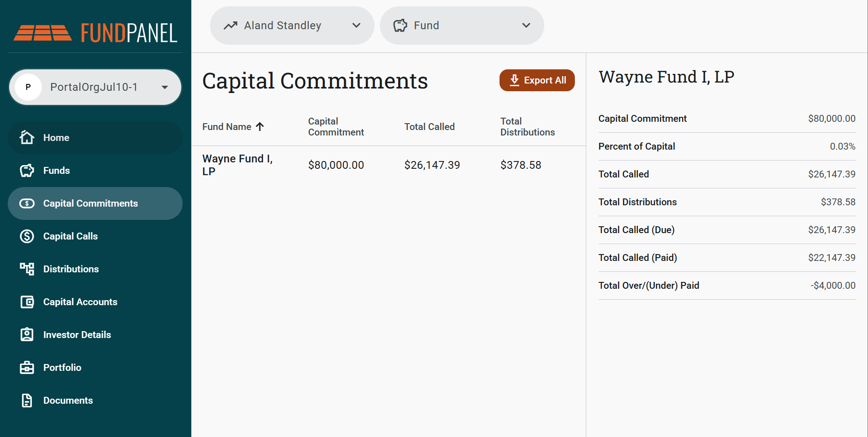Click the Documents file icon
The height and width of the screenshot is (437, 868).
27,400
